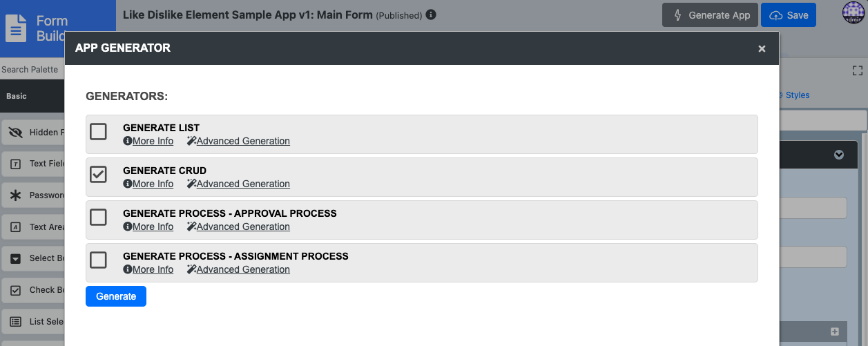
Task: Click the Hidden Field eye-slash icon
Action: (x=15, y=133)
